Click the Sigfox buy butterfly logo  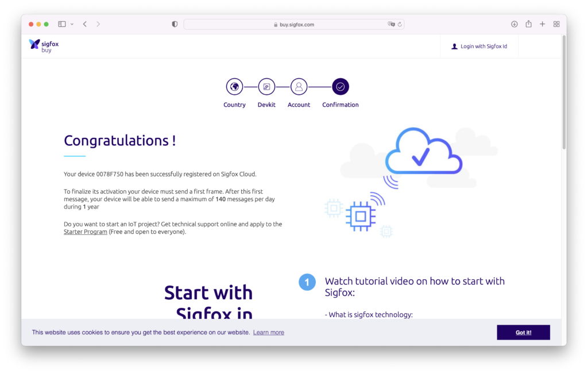pyautogui.click(x=34, y=44)
